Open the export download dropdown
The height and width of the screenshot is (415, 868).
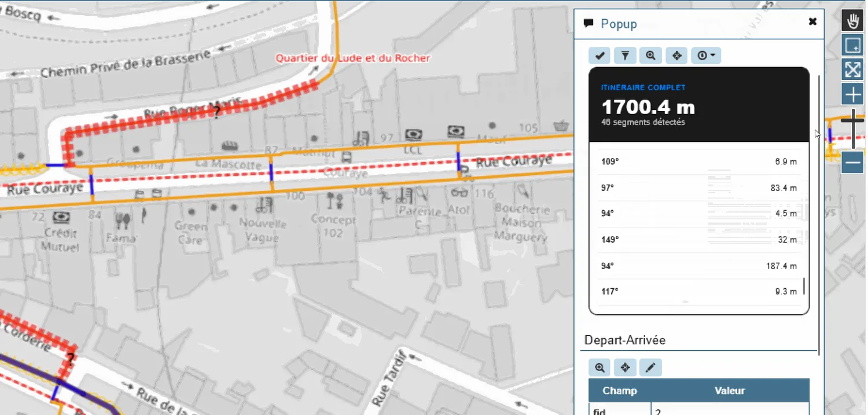tap(706, 56)
